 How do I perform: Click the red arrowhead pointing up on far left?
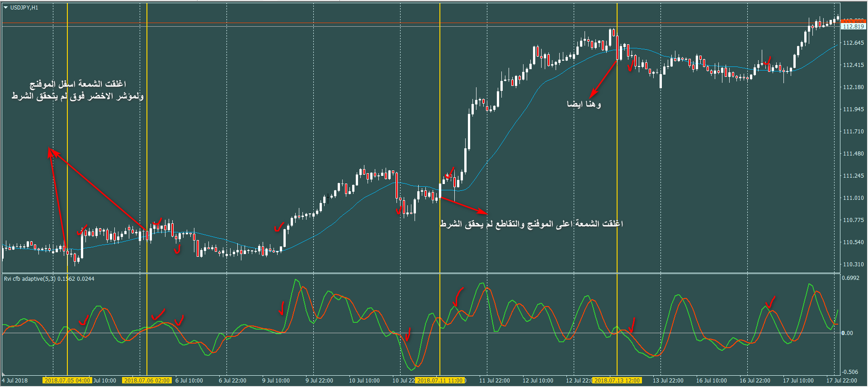point(51,152)
